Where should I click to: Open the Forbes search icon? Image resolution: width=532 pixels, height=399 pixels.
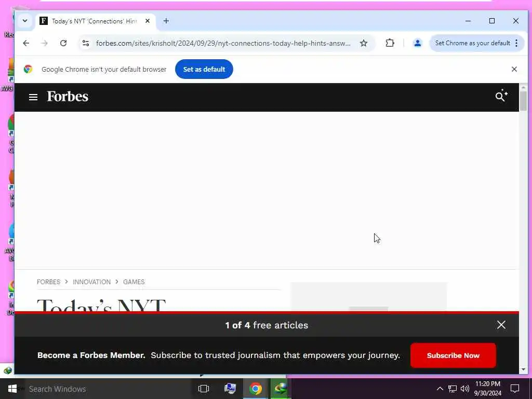point(501,96)
